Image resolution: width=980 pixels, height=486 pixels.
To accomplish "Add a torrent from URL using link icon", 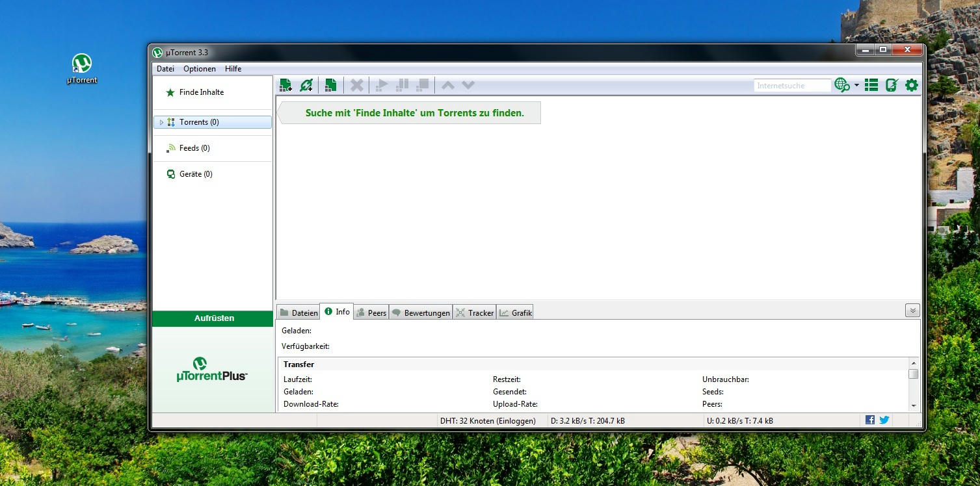I will tap(306, 84).
